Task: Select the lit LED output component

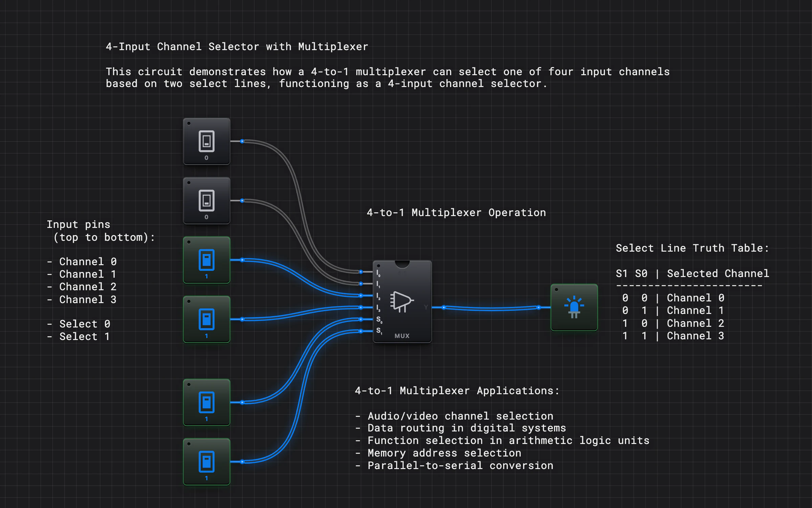Action: 574,308
